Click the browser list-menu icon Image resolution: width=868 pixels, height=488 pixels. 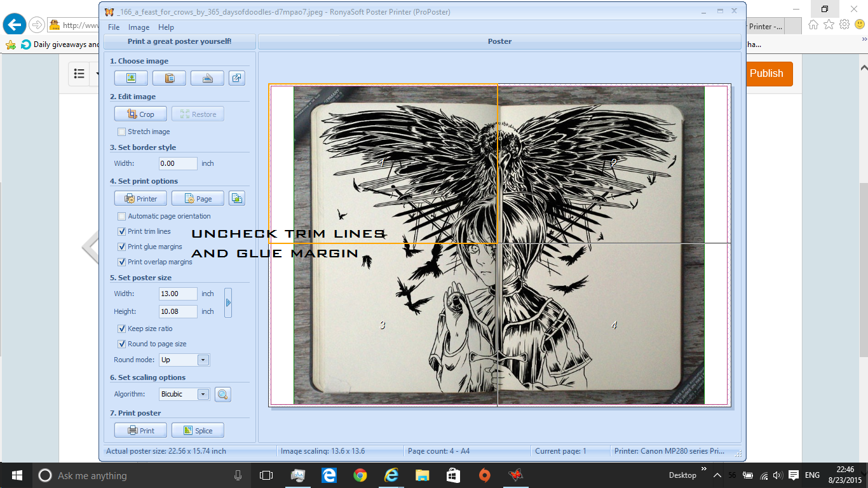[x=79, y=74]
